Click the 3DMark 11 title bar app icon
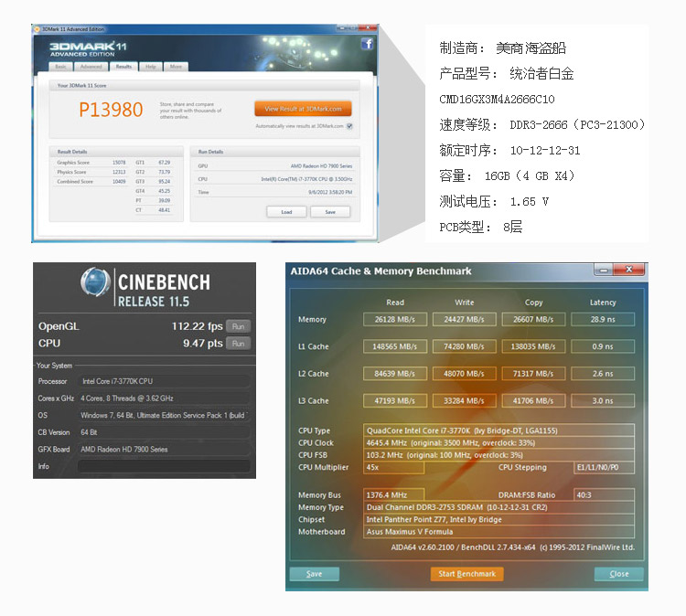 click(x=38, y=29)
